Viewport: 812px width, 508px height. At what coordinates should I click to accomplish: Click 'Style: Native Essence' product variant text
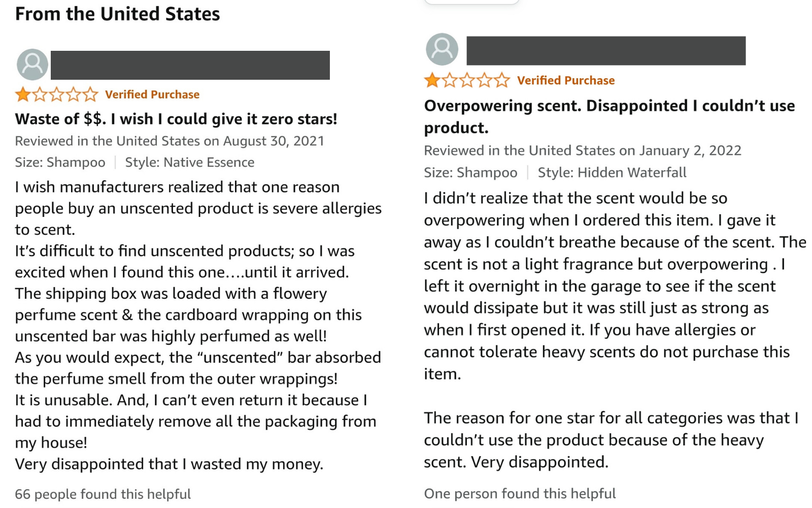190,163
